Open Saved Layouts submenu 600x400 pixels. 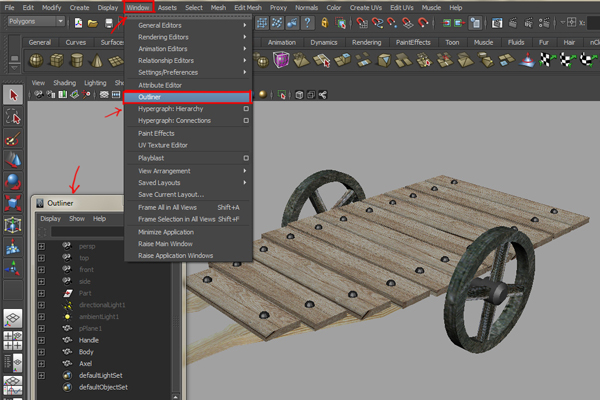pos(188,183)
